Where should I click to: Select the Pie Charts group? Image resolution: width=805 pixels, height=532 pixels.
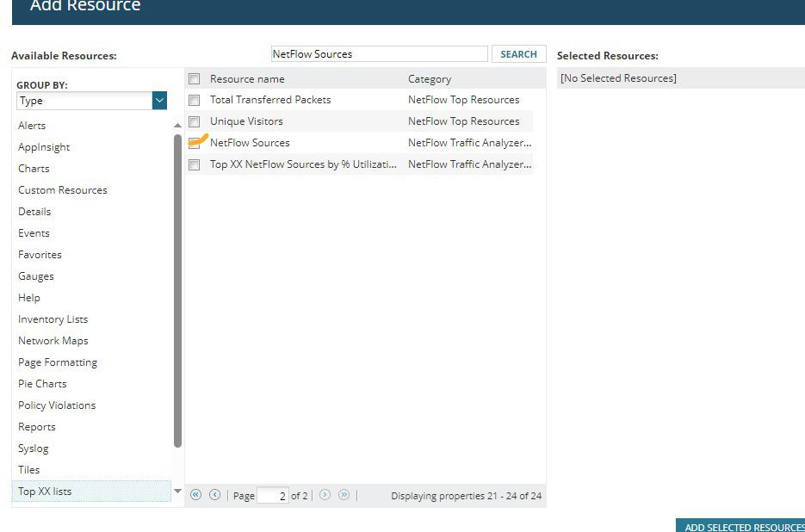click(42, 384)
